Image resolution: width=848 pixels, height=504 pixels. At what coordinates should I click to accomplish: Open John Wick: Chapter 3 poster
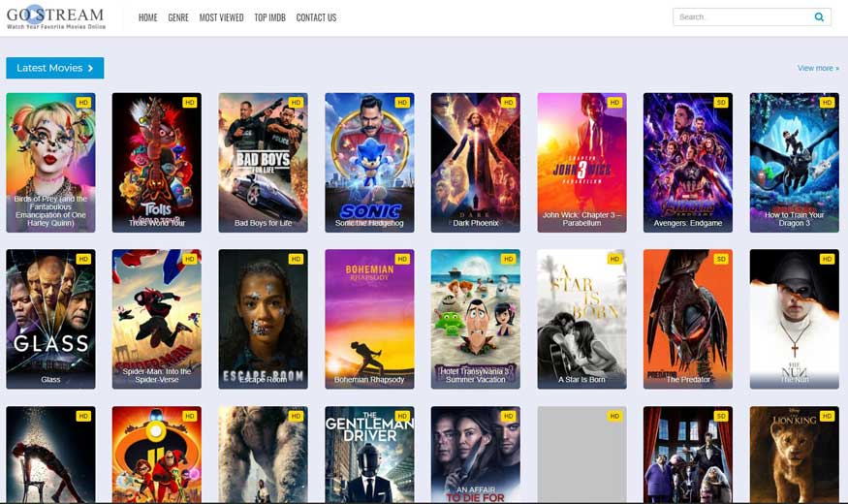point(581,163)
